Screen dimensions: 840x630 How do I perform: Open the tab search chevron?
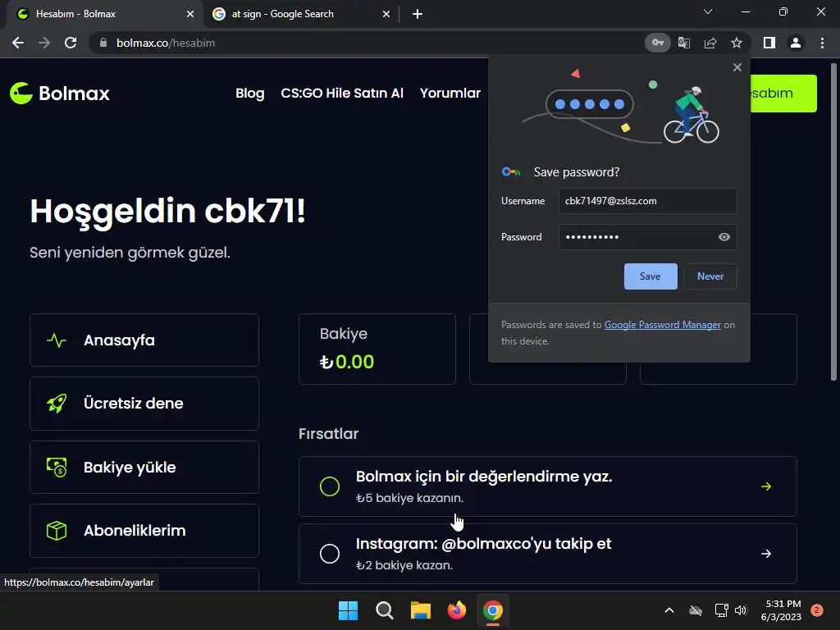pyautogui.click(x=708, y=11)
